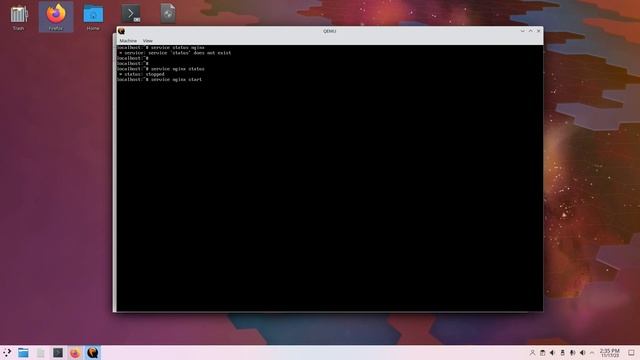Click the person-shaped tray icon

coord(532,353)
